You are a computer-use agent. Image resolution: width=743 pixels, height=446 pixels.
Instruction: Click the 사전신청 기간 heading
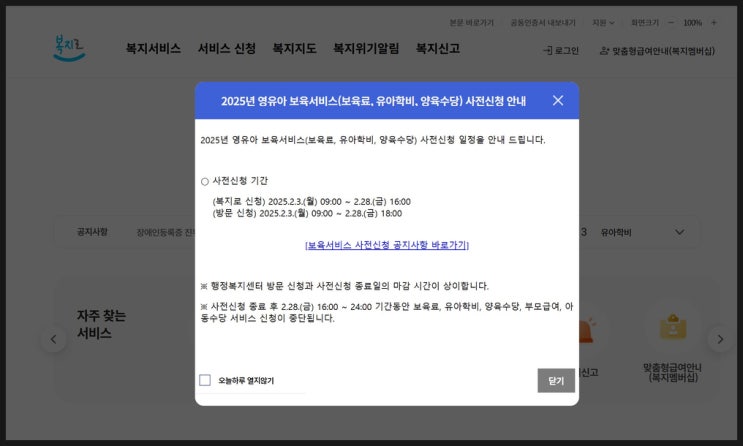(x=240, y=181)
